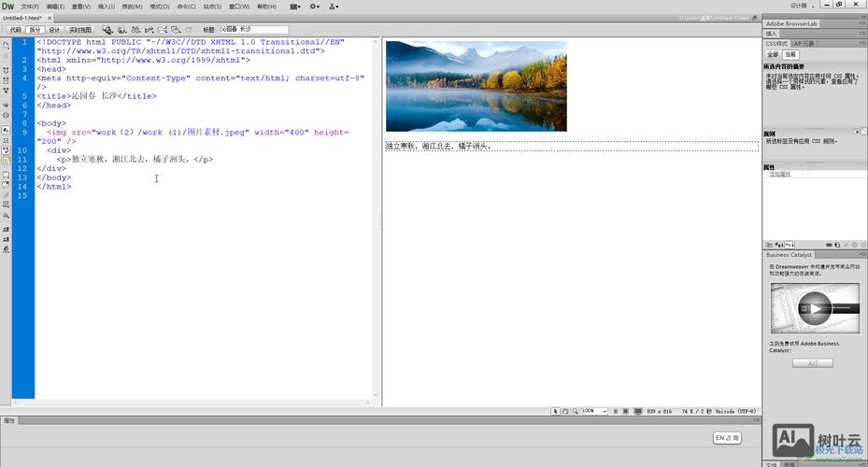
Task: Switch to 代码 code view
Action: point(16,30)
